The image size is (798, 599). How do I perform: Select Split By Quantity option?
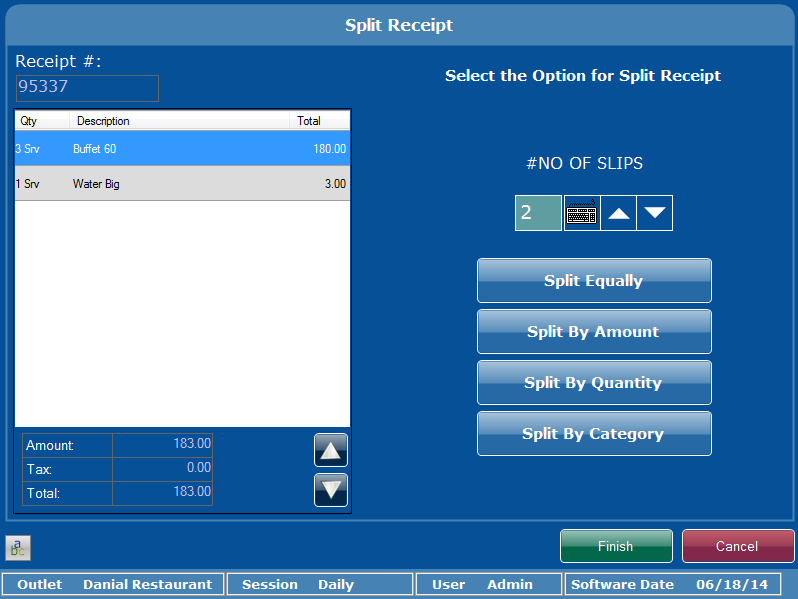594,383
